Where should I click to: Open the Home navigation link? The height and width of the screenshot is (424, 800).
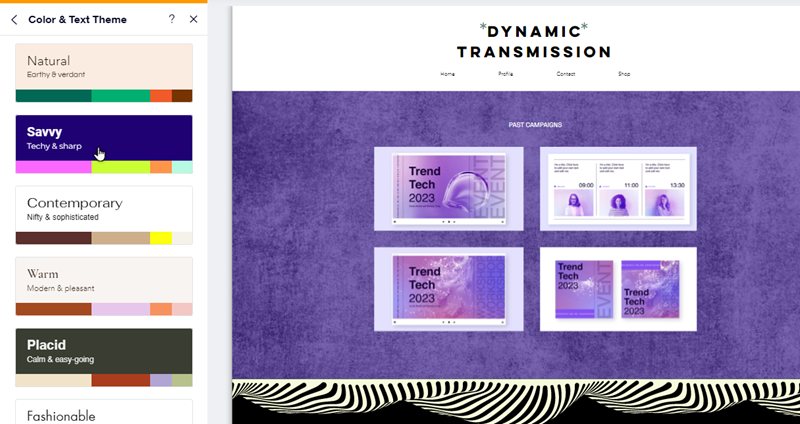[447, 74]
